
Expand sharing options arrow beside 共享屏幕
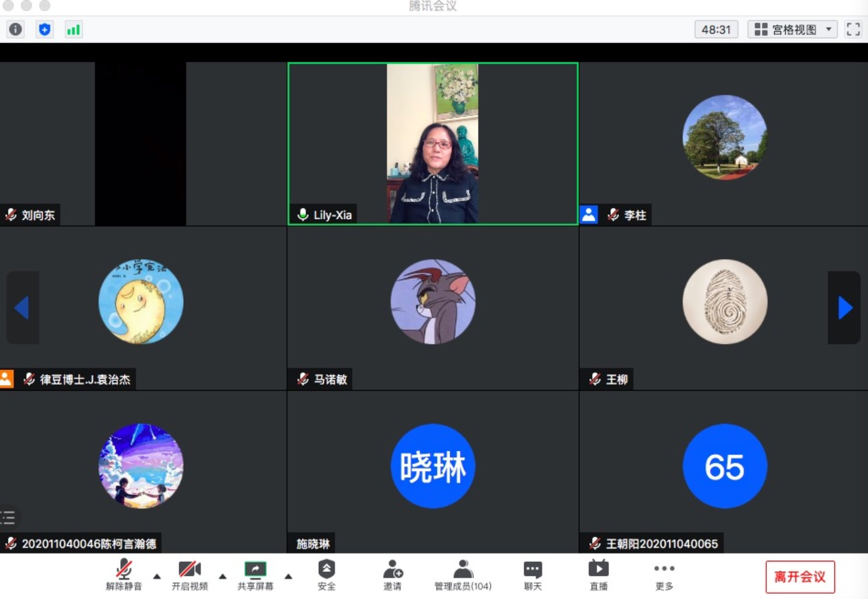click(x=289, y=577)
